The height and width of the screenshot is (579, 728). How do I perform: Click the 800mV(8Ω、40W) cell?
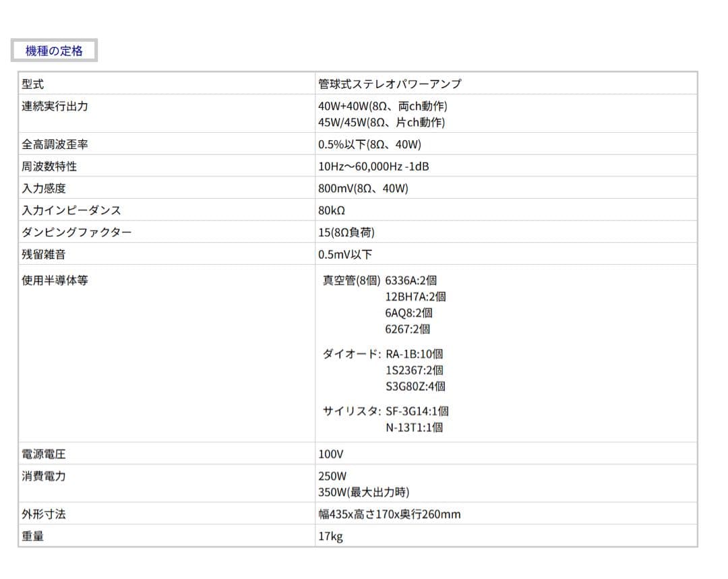coord(367,188)
